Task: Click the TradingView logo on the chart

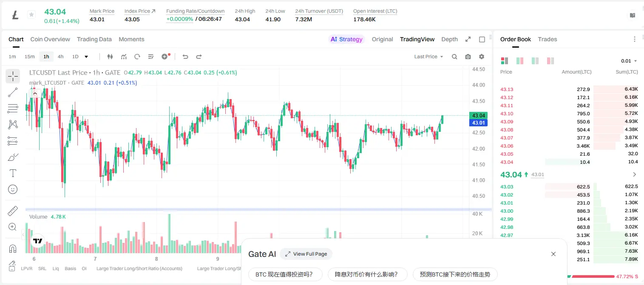Action: click(37, 241)
